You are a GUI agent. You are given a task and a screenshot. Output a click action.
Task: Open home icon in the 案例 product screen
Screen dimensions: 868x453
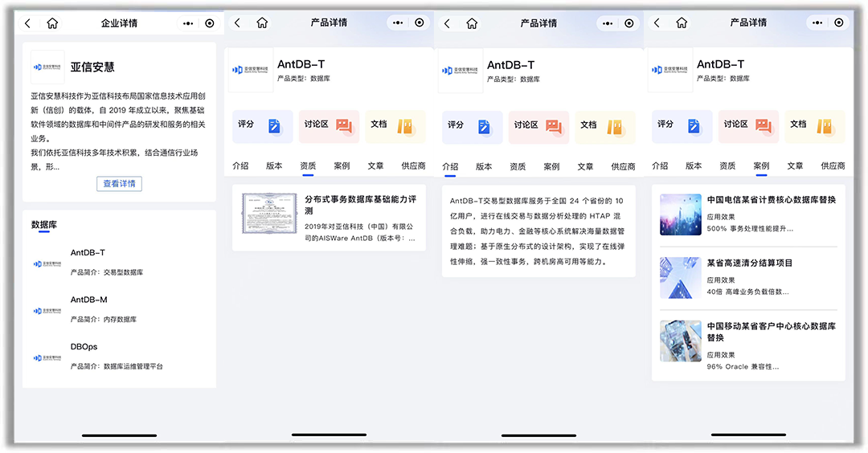click(x=682, y=22)
